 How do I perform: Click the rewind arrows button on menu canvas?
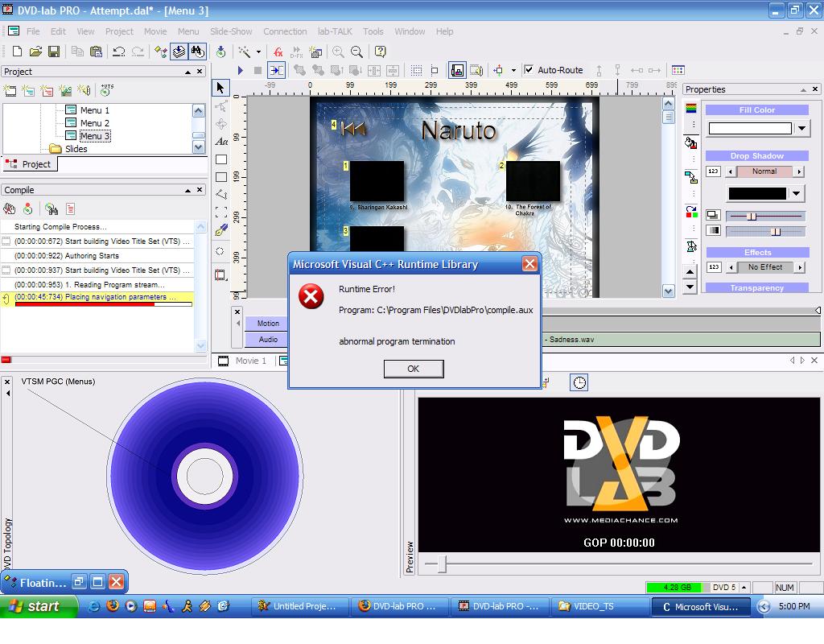pos(353,128)
